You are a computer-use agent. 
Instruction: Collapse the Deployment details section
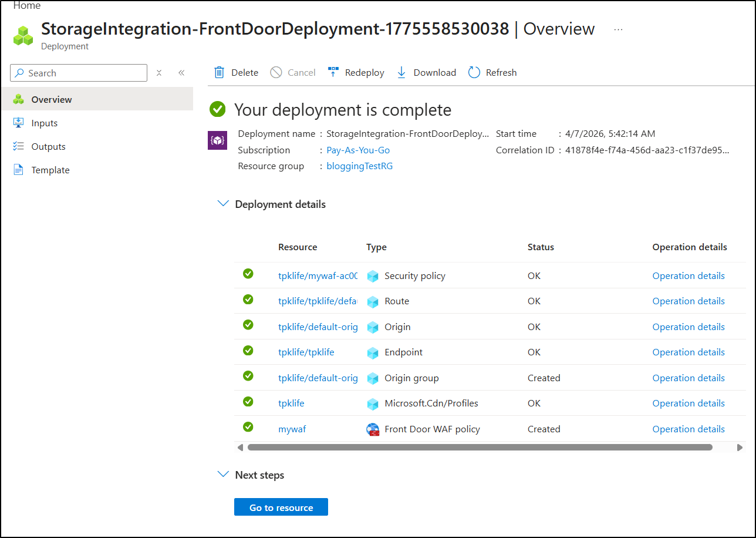click(x=223, y=204)
